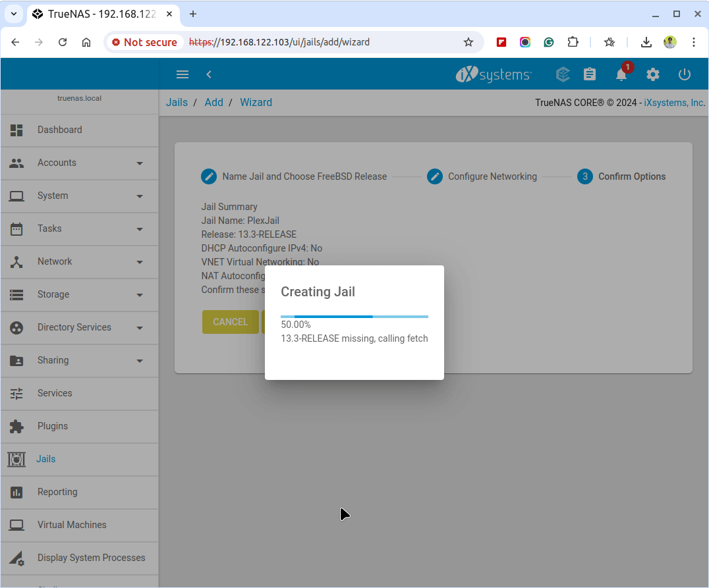Expand the Tasks menu arrow
709x588 pixels.
140,230
